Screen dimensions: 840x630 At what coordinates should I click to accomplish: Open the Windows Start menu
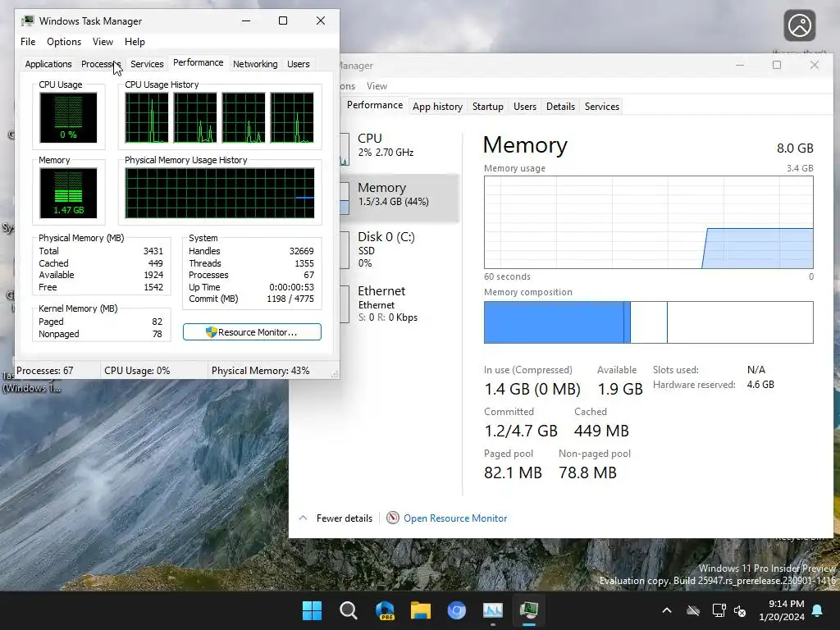pyautogui.click(x=312, y=610)
